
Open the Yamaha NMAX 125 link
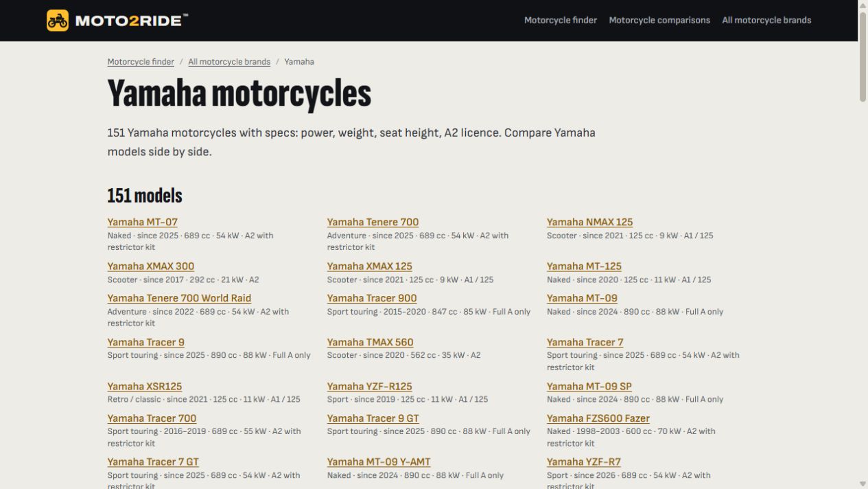pos(589,223)
